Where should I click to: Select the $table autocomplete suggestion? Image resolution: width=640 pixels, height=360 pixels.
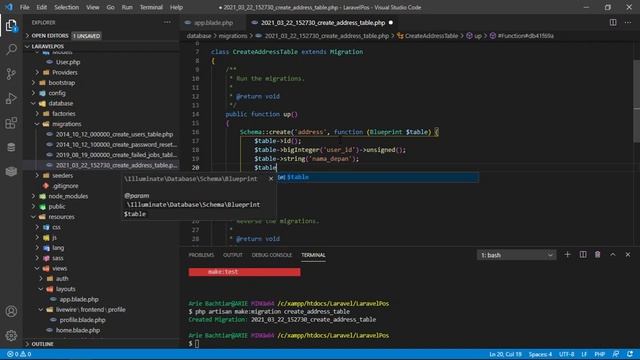pyautogui.click(x=378, y=177)
